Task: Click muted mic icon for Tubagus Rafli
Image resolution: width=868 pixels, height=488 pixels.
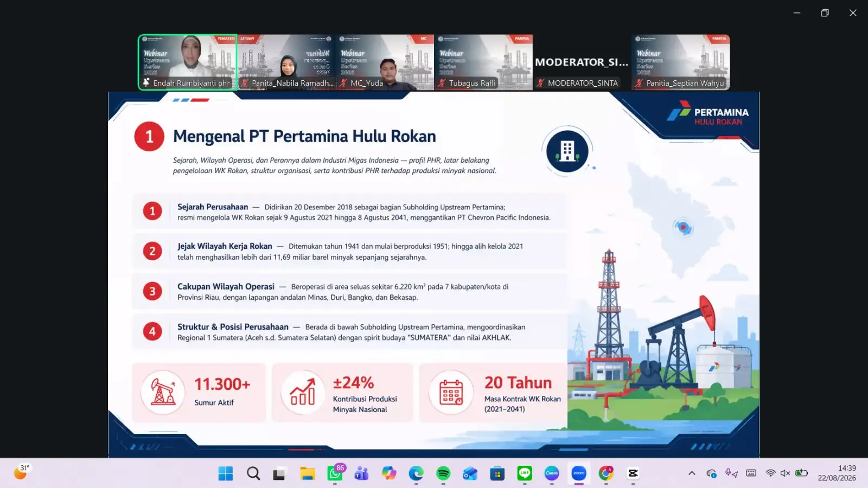Action: (442, 83)
